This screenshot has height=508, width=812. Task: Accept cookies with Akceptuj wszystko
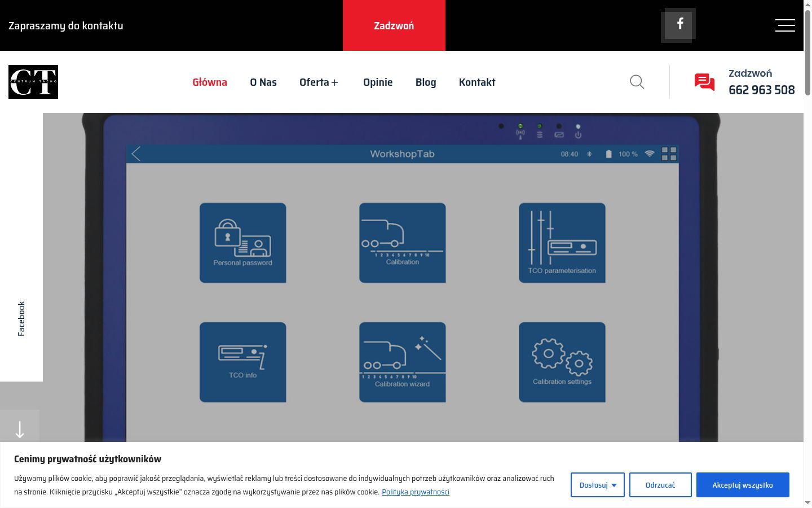click(x=743, y=485)
